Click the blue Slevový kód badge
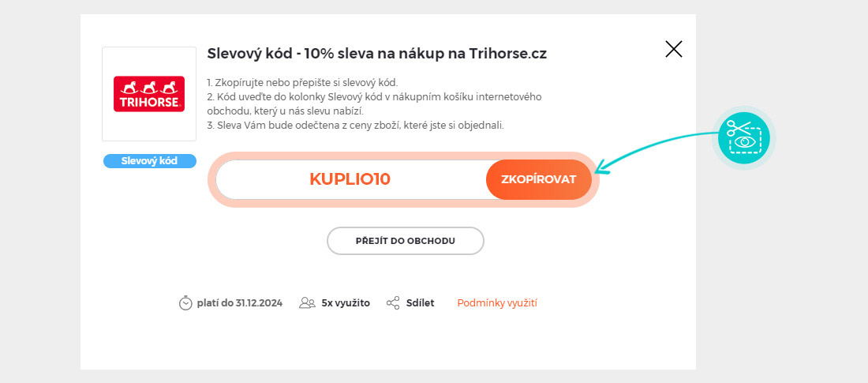 (149, 161)
